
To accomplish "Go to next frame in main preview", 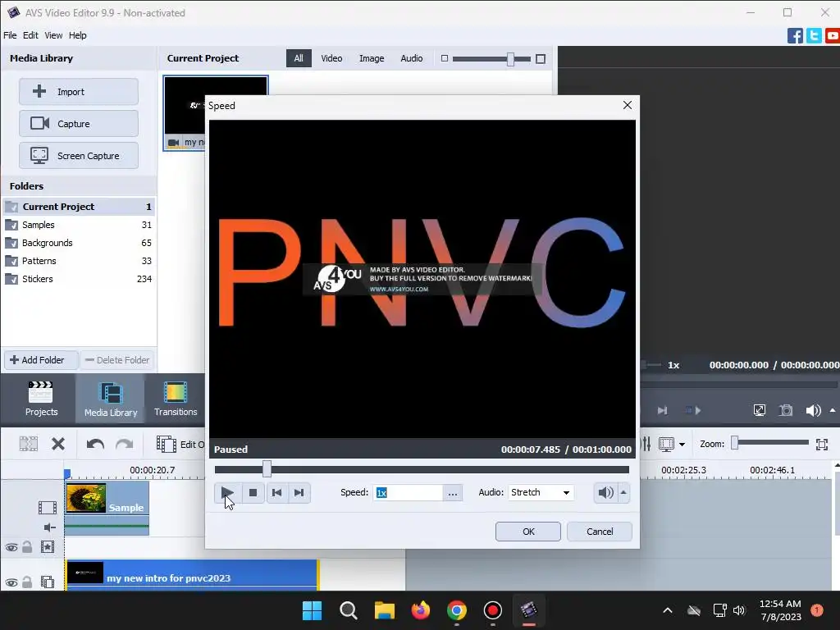I will pos(663,410).
